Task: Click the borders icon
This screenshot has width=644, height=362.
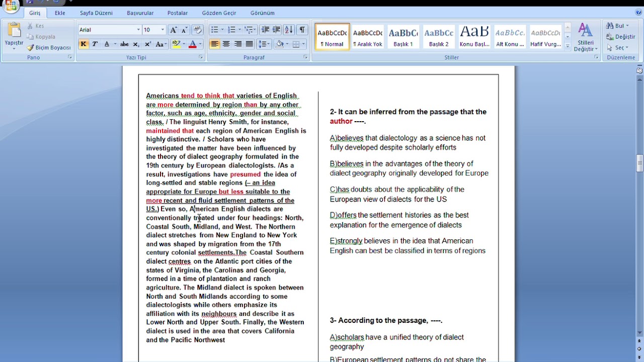Action: coord(296,44)
